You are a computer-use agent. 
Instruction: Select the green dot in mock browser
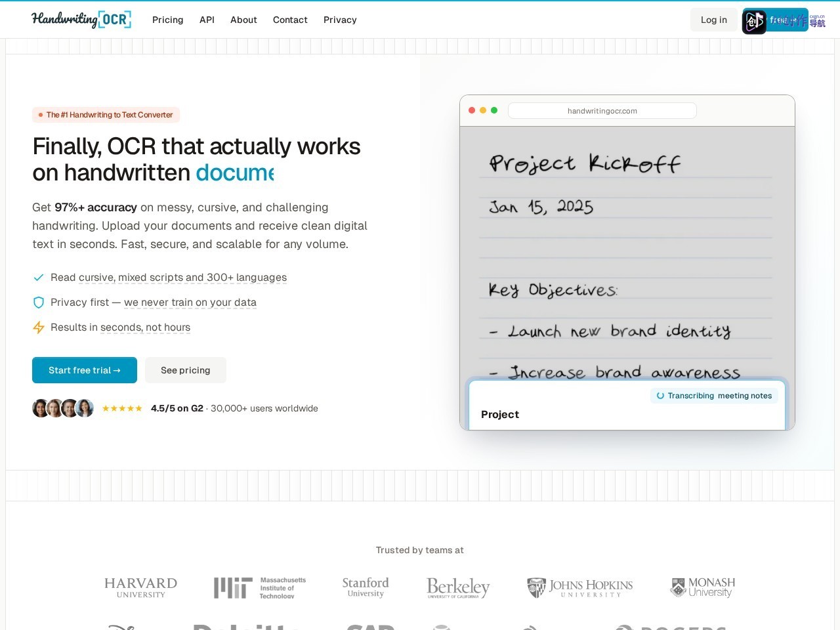pyautogui.click(x=494, y=110)
